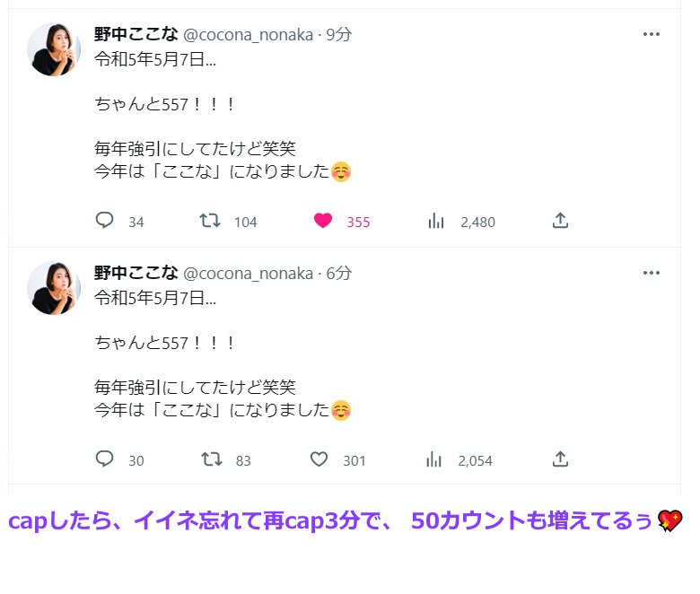
Task: View analytics icon showing 2,054 views
Action: tap(434, 459)
